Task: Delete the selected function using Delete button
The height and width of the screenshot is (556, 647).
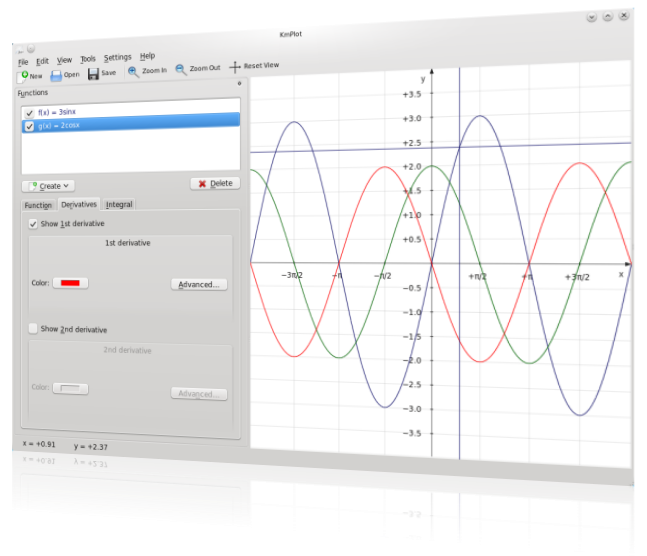Action: [215, 183]
